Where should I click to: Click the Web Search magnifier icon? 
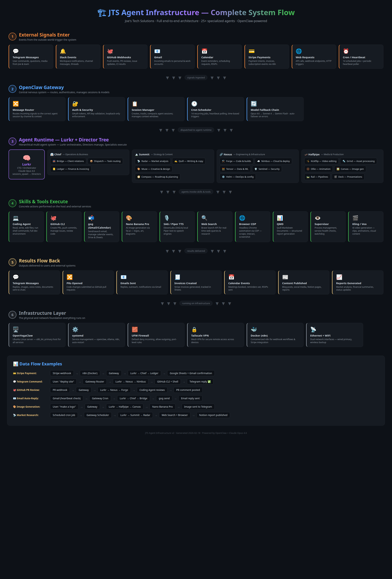coord(204,218)
